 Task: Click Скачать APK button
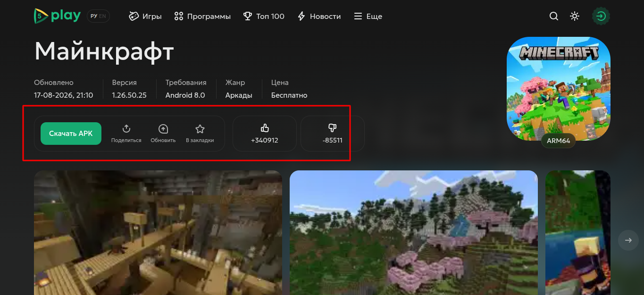(71, 134)
